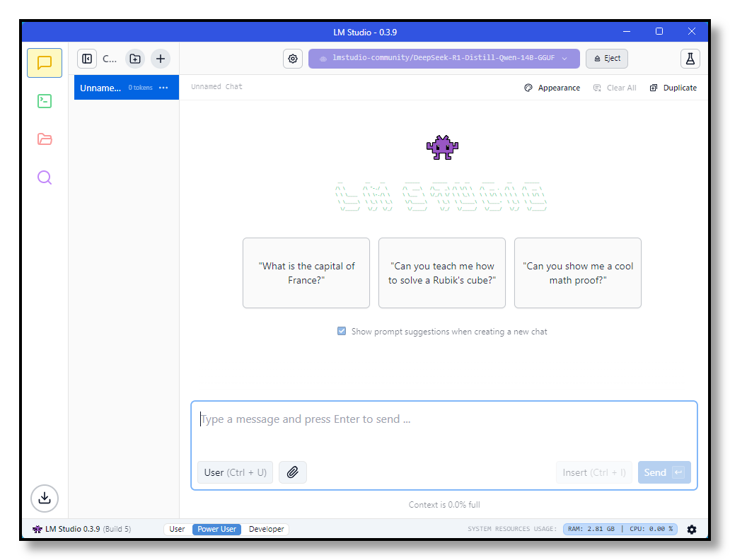The width and height of the screenshot is (730, 560).
Task: Switch to Power User mode
Action: (x=216, y=530)
